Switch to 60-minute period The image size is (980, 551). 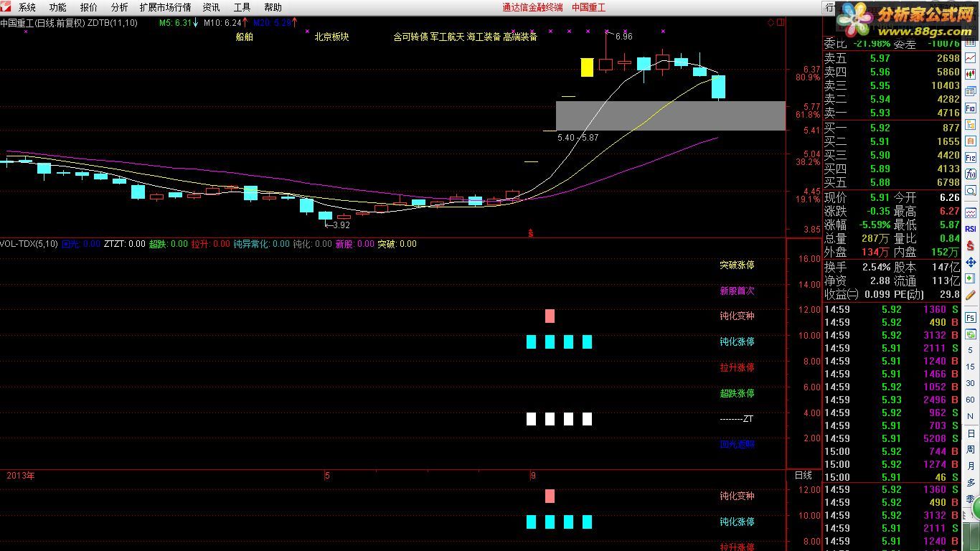[970, 399]
